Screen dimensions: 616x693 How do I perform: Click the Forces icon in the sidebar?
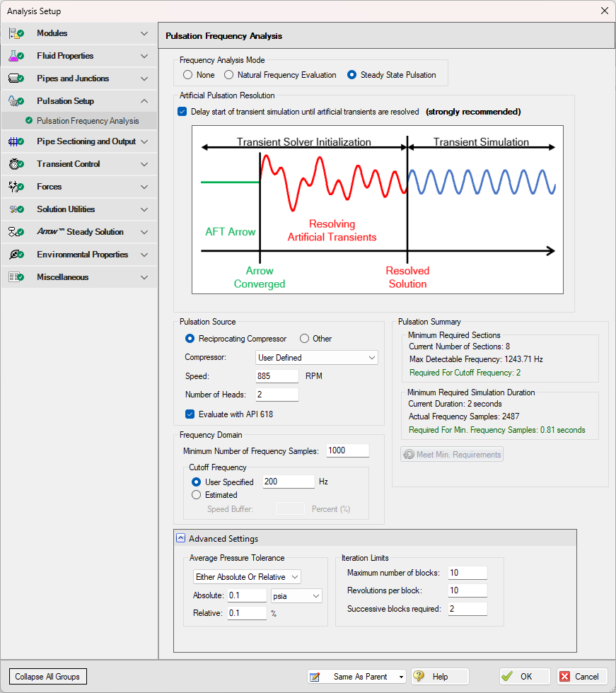pos(14,186)
